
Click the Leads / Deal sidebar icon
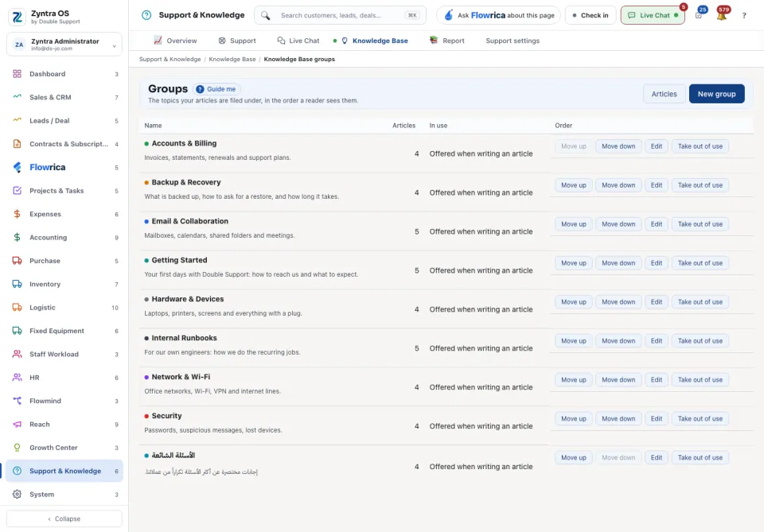point(17,120)
